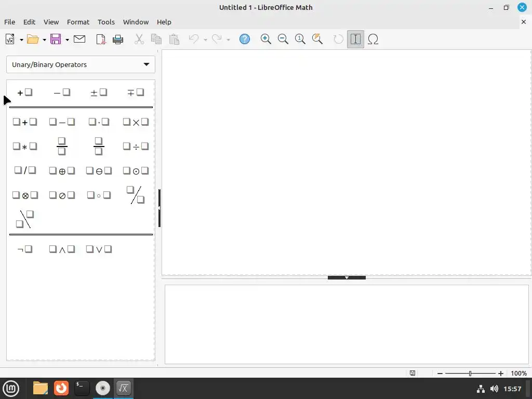The width and height of the screenshot is (532, 399).
Task: Click the 100% zoom level text
Action: (519, 373)
